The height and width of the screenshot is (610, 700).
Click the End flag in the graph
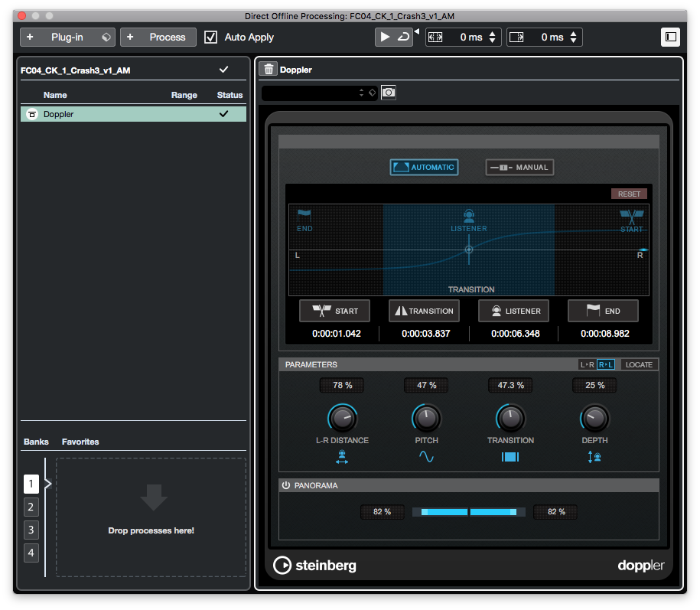click(x=304, y=215)
